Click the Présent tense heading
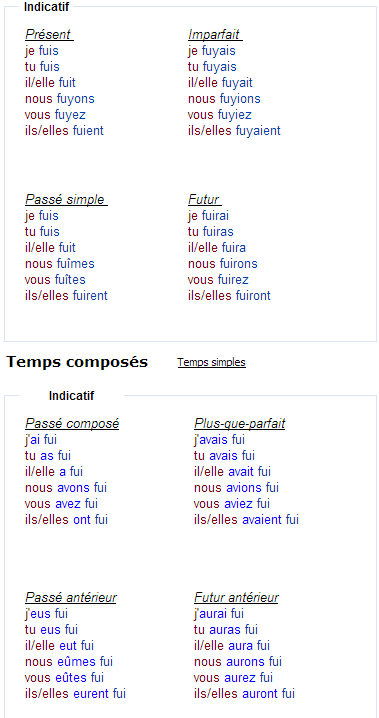Screen dimensions: 379x718 [x=49, y=34]
